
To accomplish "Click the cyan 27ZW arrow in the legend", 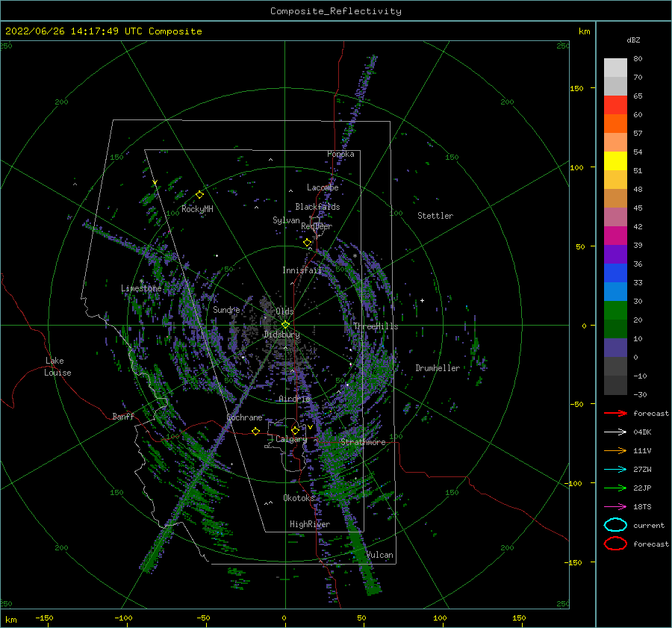I will [615, 469].
